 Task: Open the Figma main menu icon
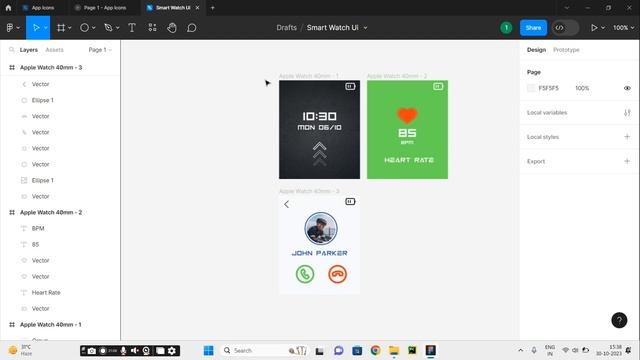(x=10, y=28)
